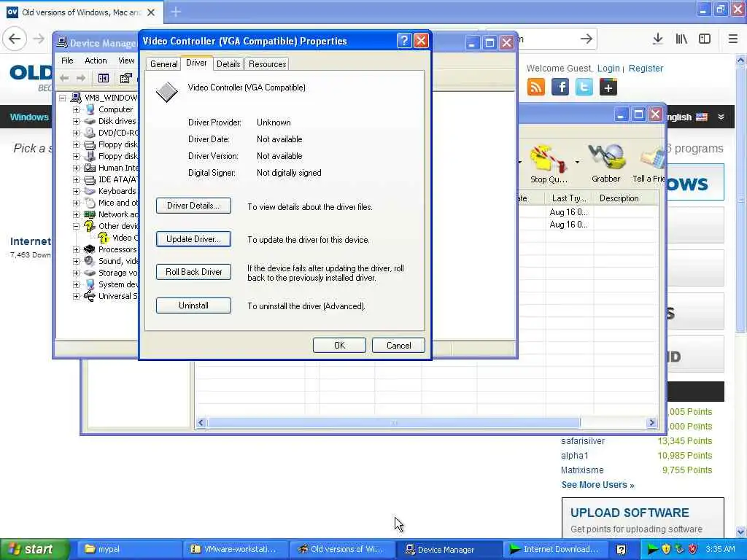This screenshot has width=747, height=560.
Task: Click the Tell a Friend icon in Download Manager
Action: 649,165
